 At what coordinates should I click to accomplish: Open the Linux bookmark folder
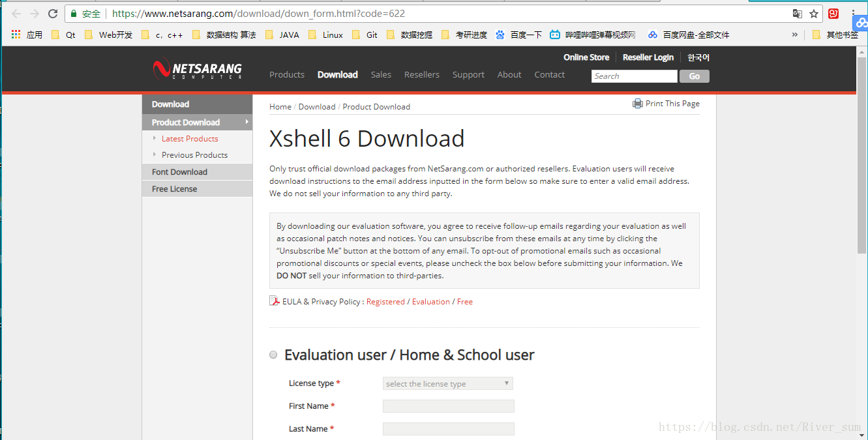pos(325,35)
